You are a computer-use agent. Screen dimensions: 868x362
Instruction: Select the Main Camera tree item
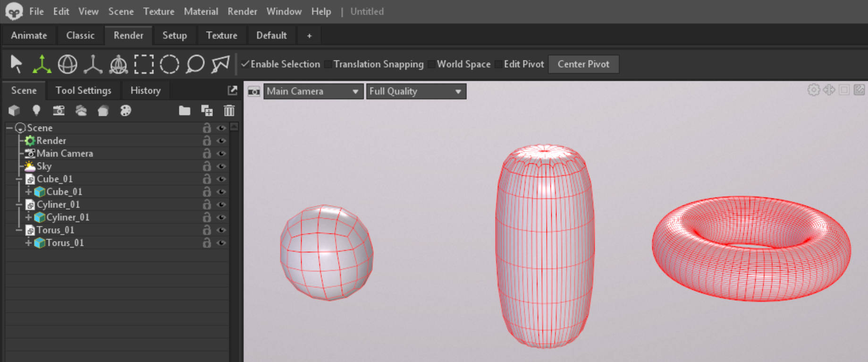pos(65,154)
